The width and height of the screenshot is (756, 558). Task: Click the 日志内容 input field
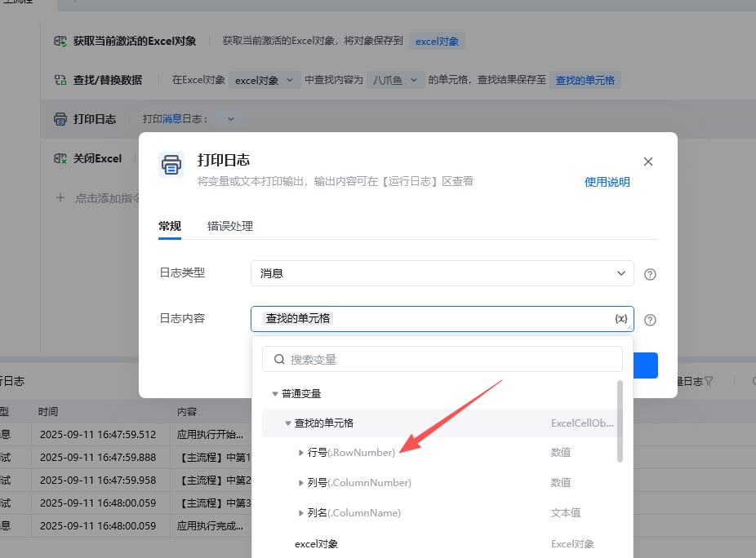tap(442, 318)
